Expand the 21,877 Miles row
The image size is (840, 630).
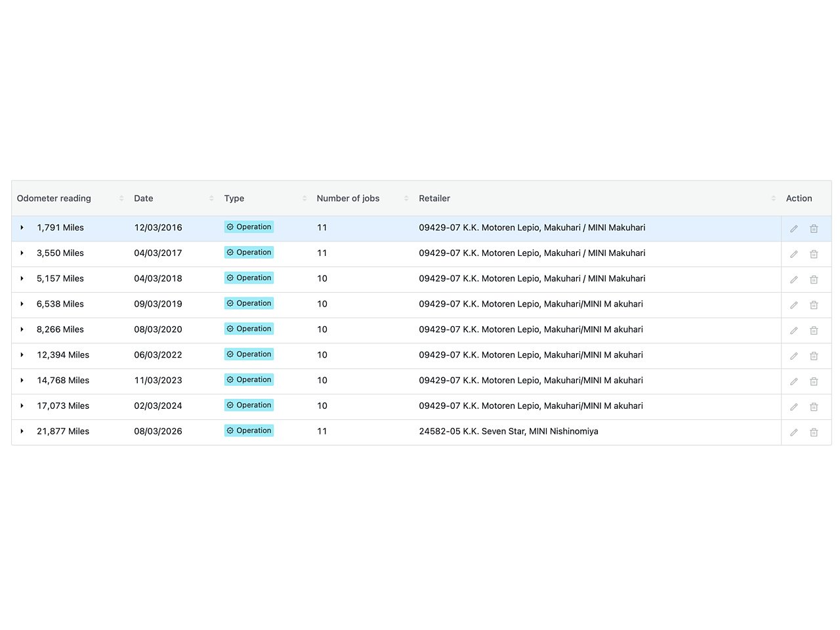[22, 431]
